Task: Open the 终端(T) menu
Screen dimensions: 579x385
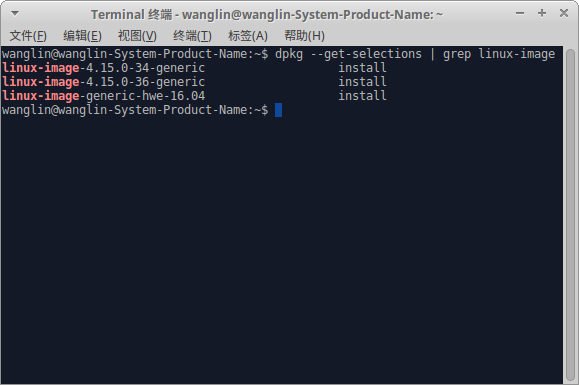Action: [192, 36]
